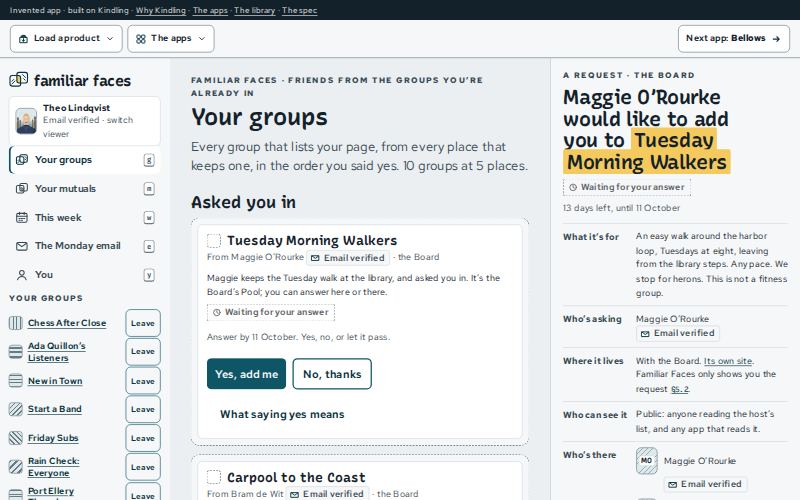
Task: Click Email verified badge beside From Maggie O'Rourke
Action: click(x=348, y=258)
